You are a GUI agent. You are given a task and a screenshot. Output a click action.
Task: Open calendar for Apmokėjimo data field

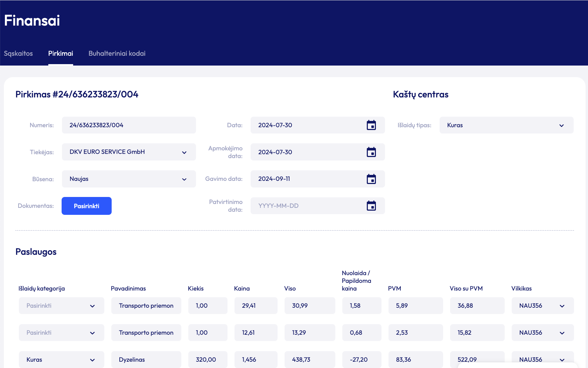pyautogui.click(x=371, y=152)
